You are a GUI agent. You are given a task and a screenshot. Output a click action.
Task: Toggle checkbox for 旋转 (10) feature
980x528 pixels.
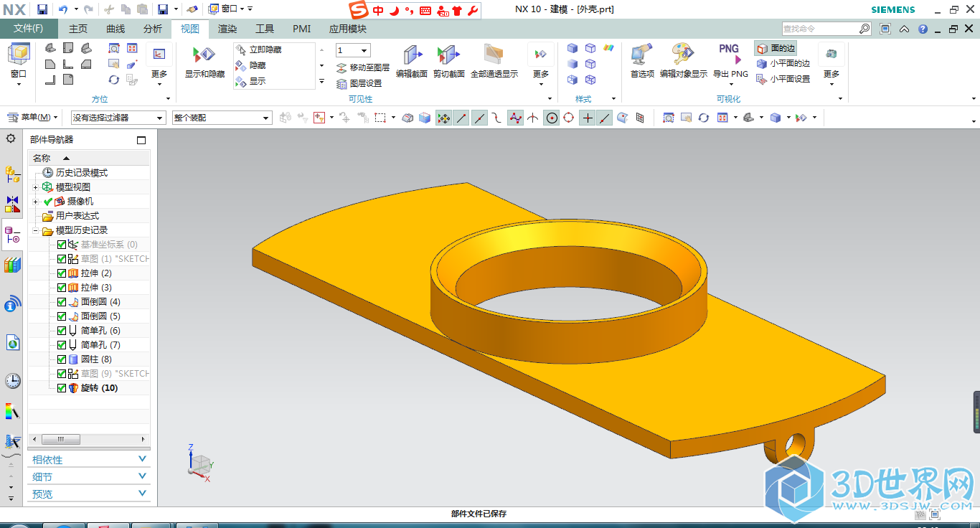tap(62, 388)
